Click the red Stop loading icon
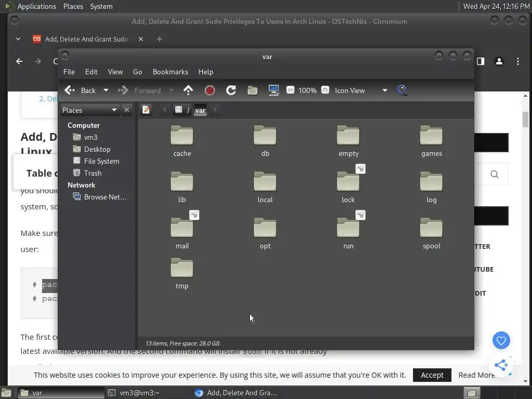Image resolution: width=532 pixels, height=399 pixels. (x=210, y=90)
